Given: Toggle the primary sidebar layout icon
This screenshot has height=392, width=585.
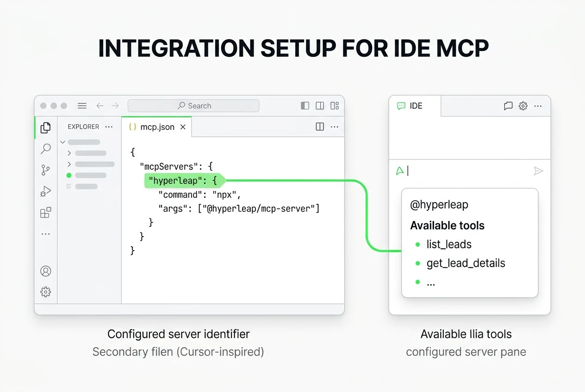Looking at the screenshot, I should pyautogui.click(x=305, y=105).
